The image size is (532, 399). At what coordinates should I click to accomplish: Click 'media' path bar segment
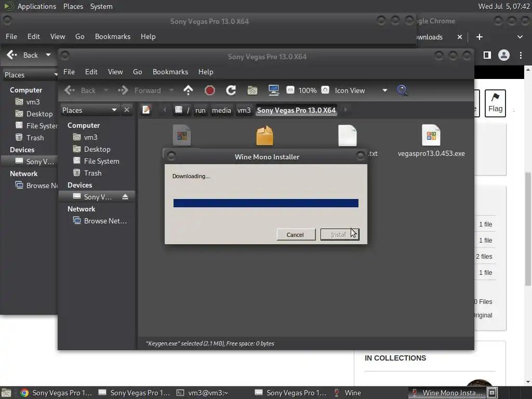[x=221, y=110]
